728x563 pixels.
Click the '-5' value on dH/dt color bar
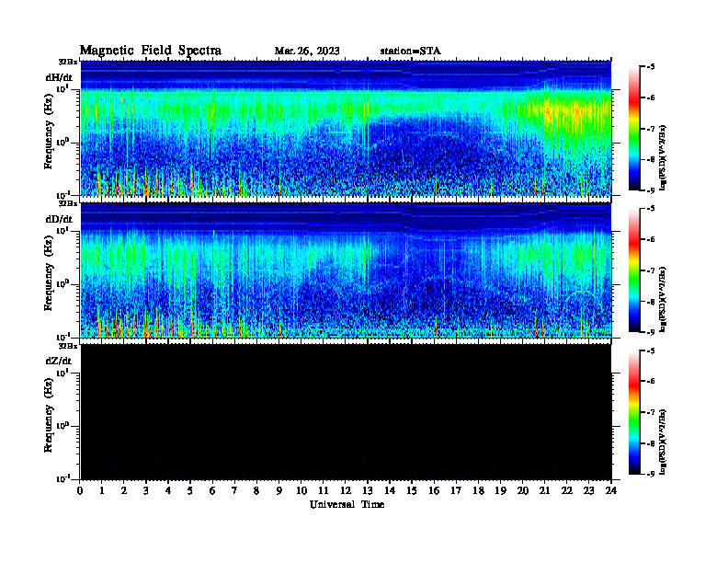651,67
